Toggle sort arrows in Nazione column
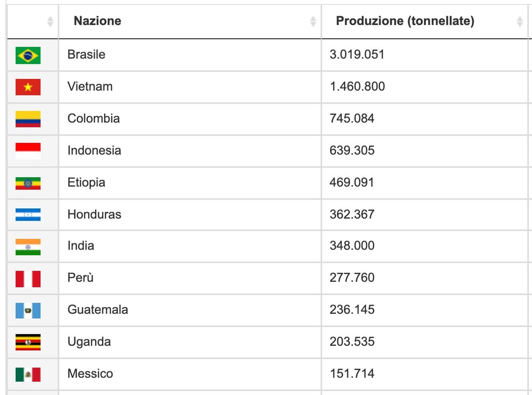The height and width of the screenshot is (395, 532). pos(313,21)
